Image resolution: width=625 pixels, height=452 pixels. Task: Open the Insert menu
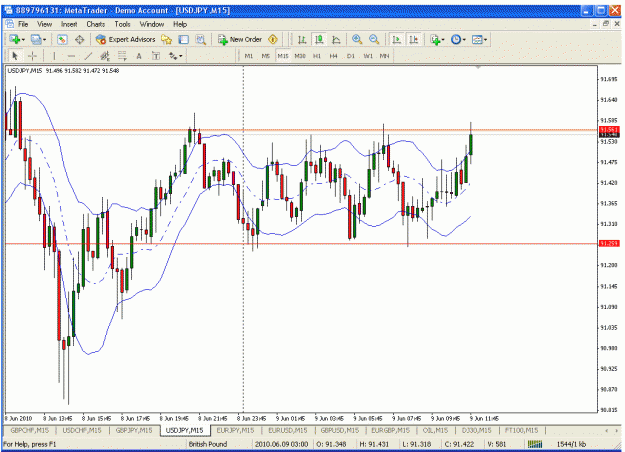[x=69, y=24]
